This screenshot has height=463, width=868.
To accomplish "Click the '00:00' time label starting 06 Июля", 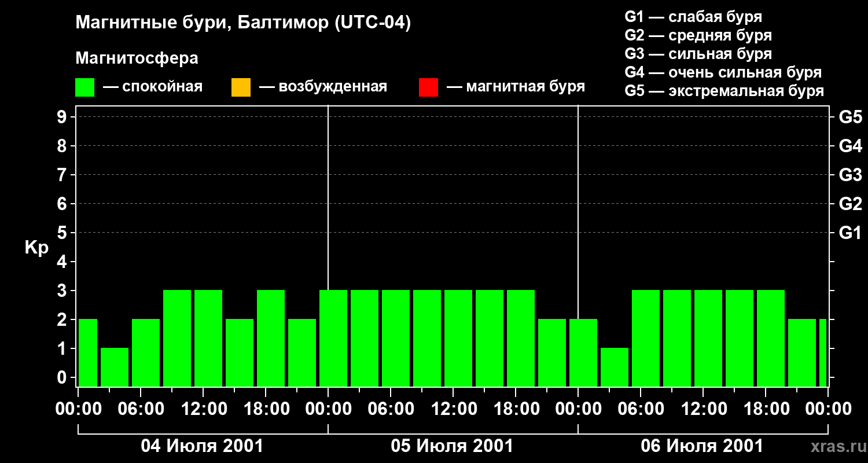I will 578,409.
